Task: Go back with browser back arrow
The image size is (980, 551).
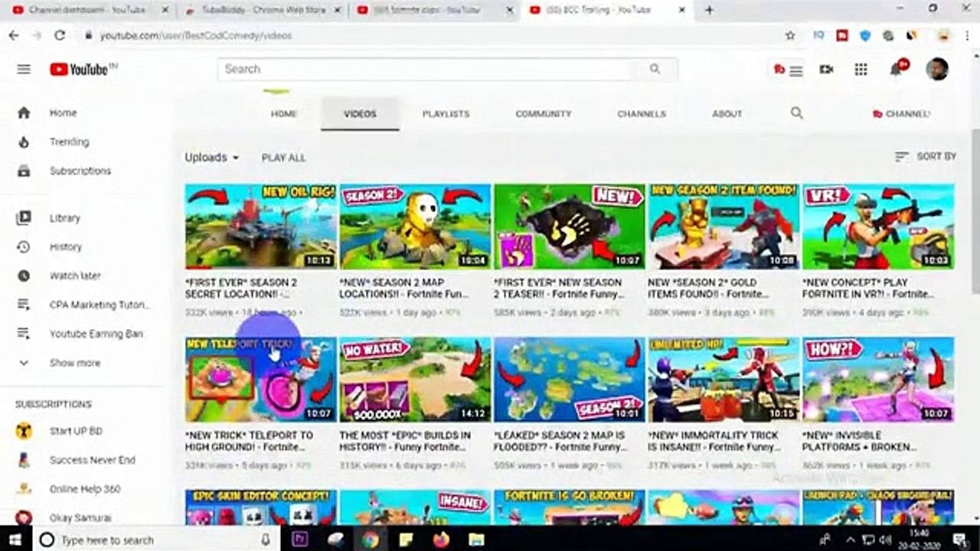Action: [x=13, y=35]
